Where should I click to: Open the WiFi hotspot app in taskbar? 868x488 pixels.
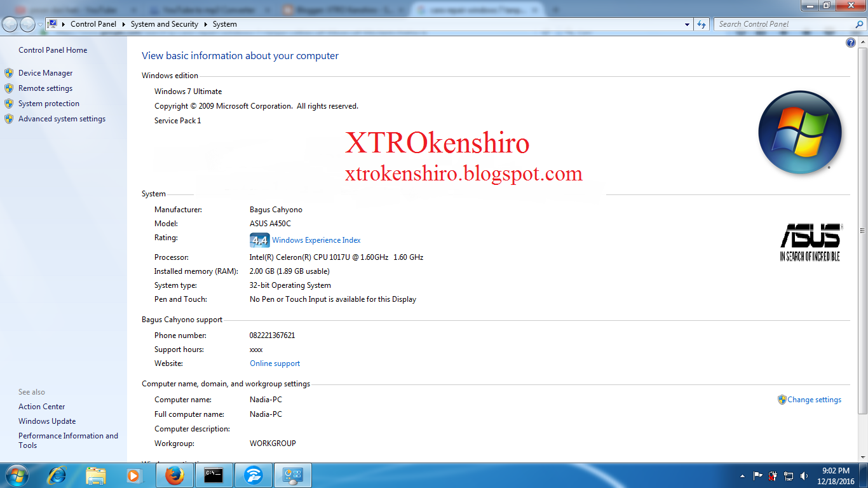253,475
